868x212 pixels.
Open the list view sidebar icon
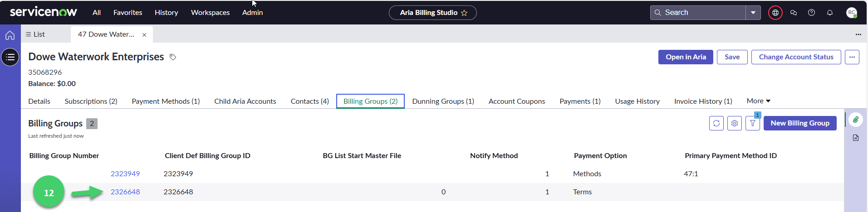[10, 57]
